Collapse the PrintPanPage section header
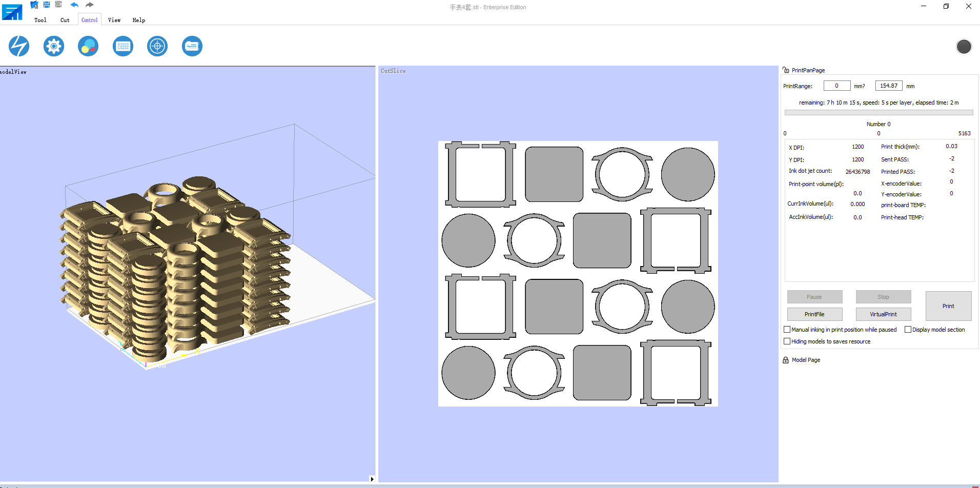Screen dimensions: 980x488 pos(808,70)
